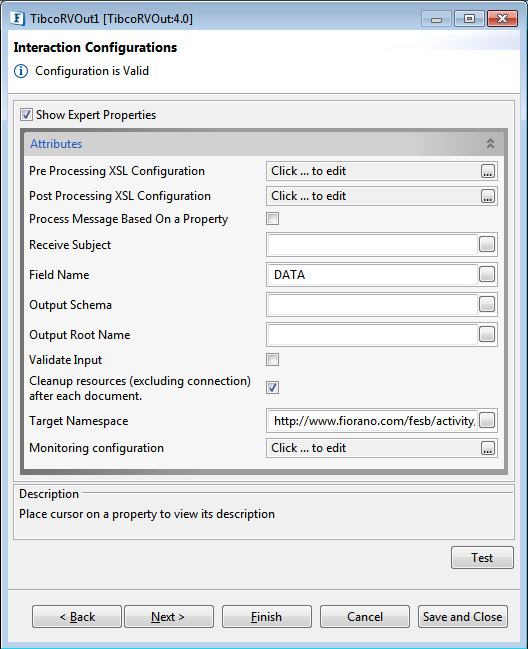Click Save and Close button
The height and width of the screenshot is (649, 528).
[463, 617]
